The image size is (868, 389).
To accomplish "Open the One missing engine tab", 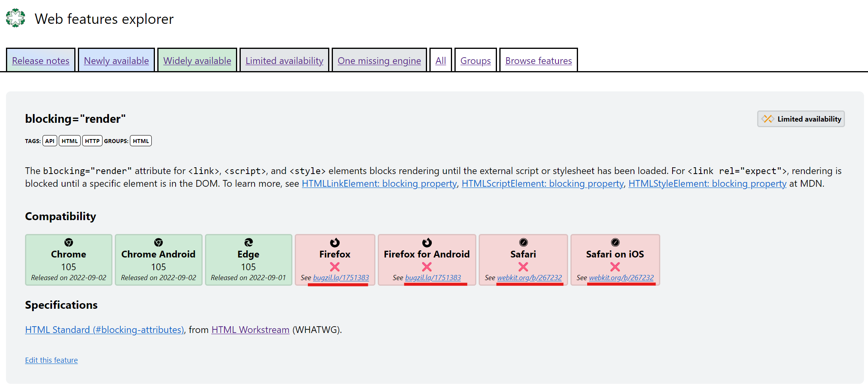I will [x=379, y=60].
